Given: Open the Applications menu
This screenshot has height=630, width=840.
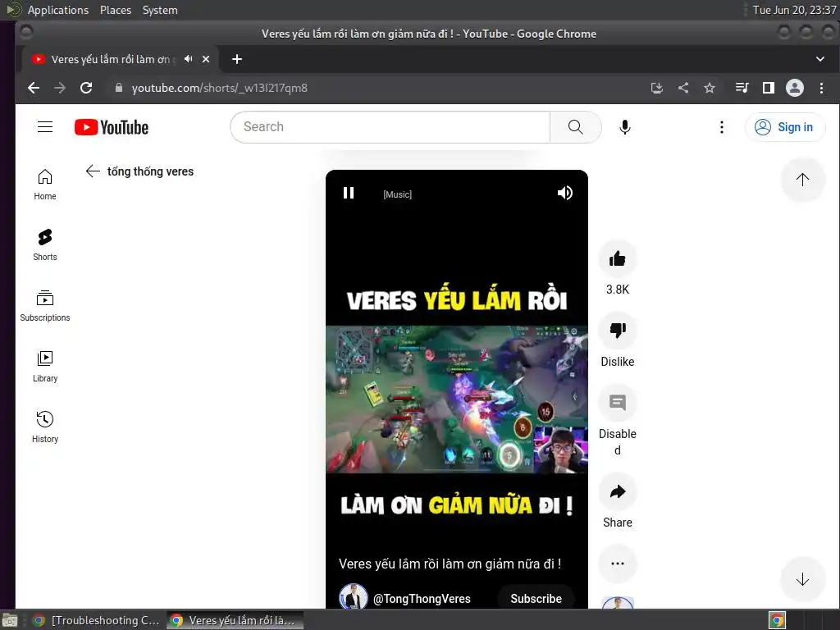Looking at the screenshot, I should tap(58, 10).
